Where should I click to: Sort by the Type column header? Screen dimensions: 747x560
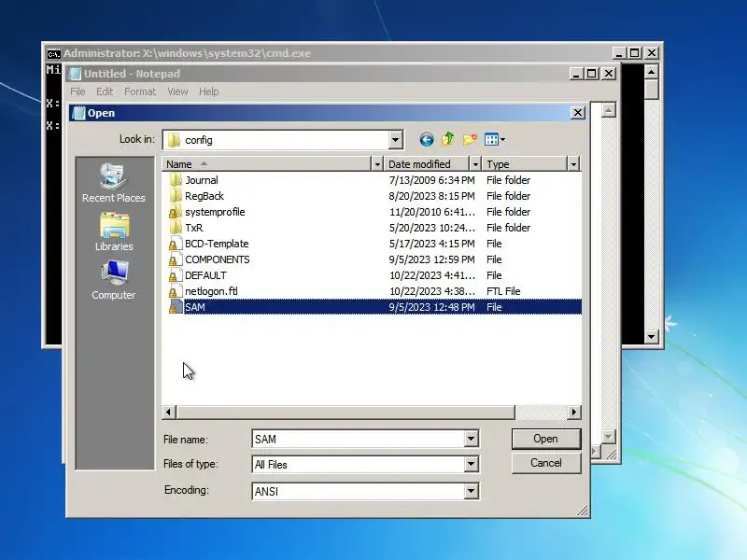coord(525,164)
